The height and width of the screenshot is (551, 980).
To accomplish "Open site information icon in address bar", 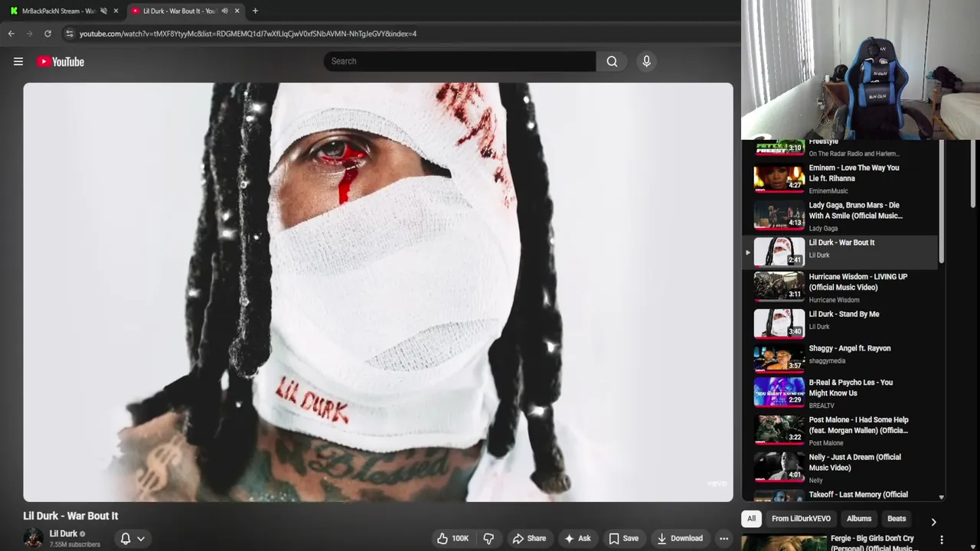I will pos(70,34).
